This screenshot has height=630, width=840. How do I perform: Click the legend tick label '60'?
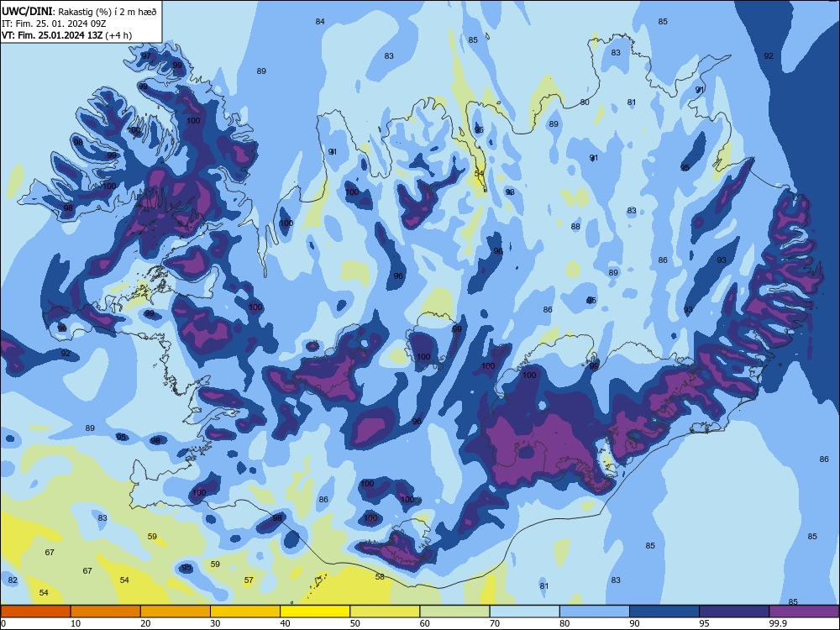pyautogui.click(x=425, y=623)
